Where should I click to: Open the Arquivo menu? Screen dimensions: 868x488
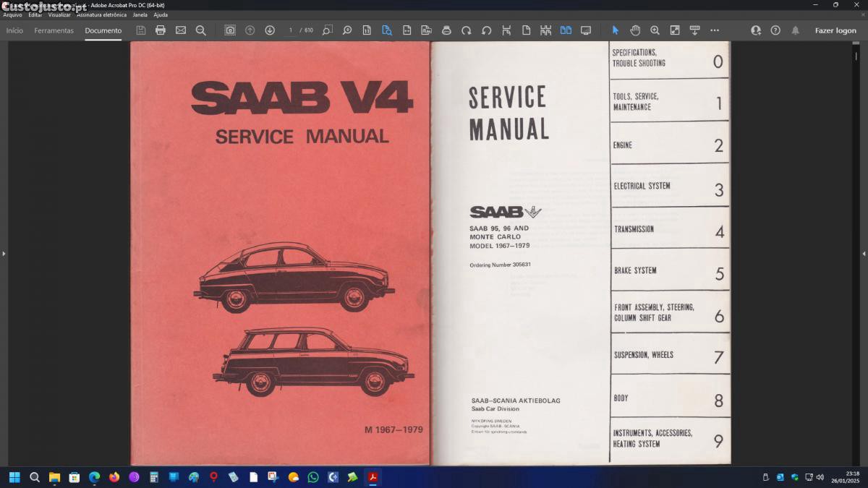12,14
